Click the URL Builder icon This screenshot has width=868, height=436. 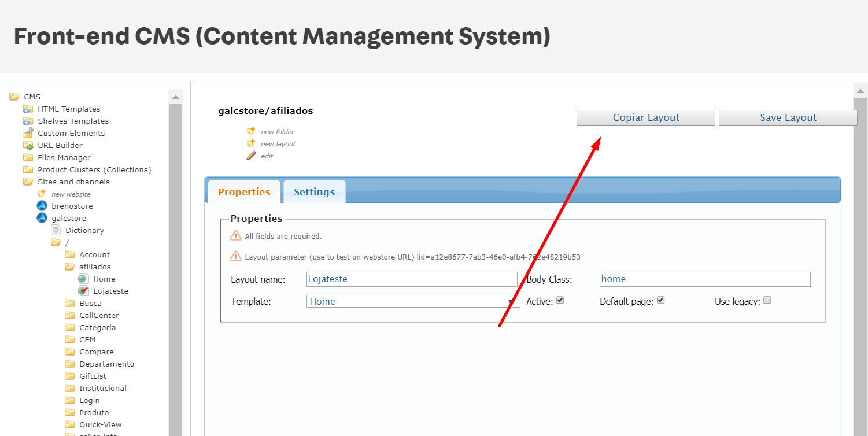click(x=28, y=145)
